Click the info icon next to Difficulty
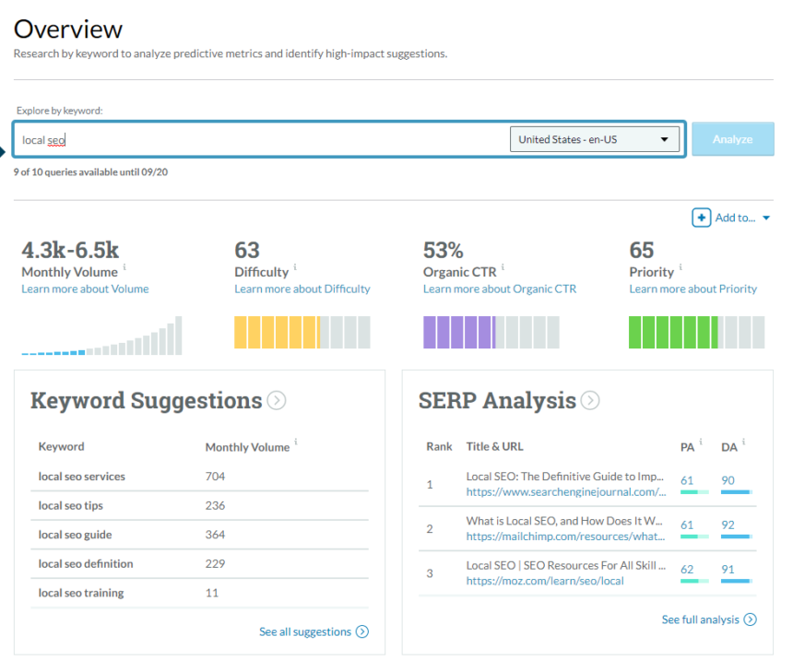Viewport: 793px width, 672px height. coord(295,266)
